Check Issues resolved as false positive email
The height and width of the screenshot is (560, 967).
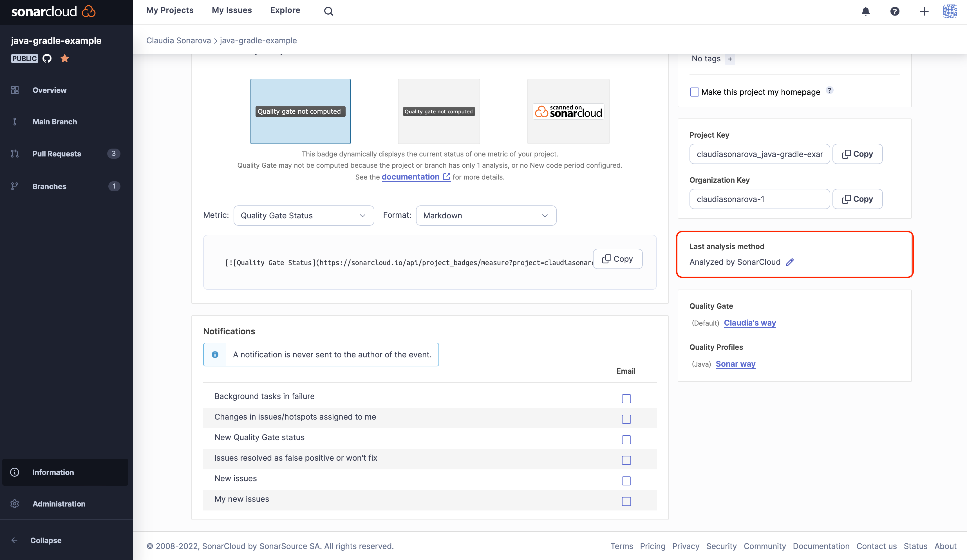point(626,460)
